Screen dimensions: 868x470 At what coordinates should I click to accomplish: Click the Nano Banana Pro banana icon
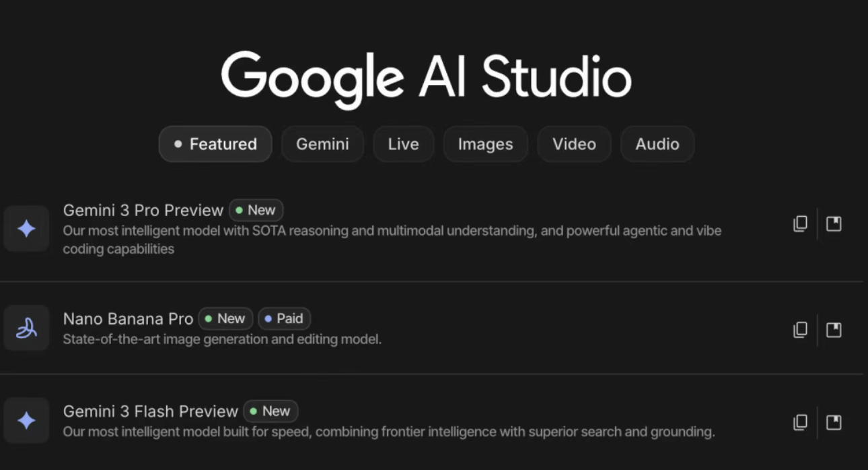click(x=26, y=328)
